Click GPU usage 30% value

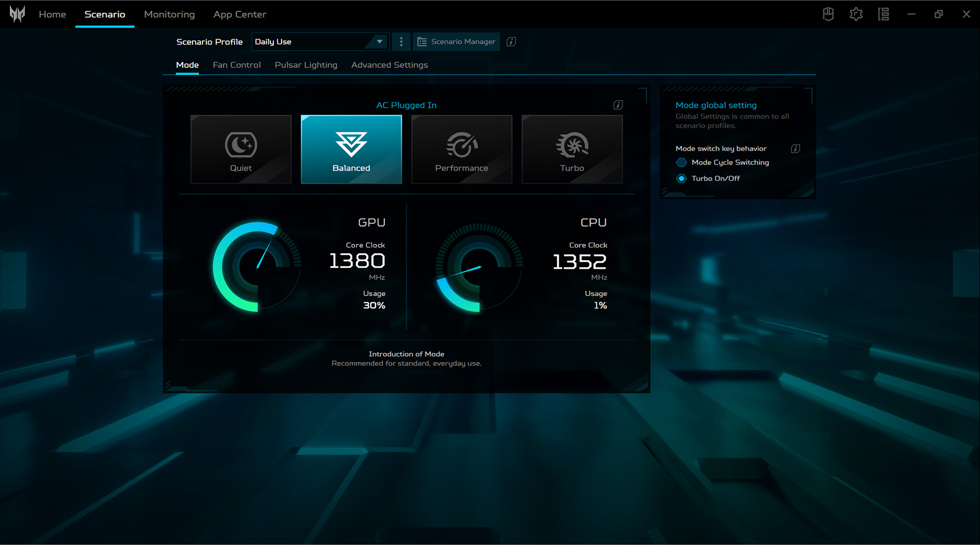point(374,305)
